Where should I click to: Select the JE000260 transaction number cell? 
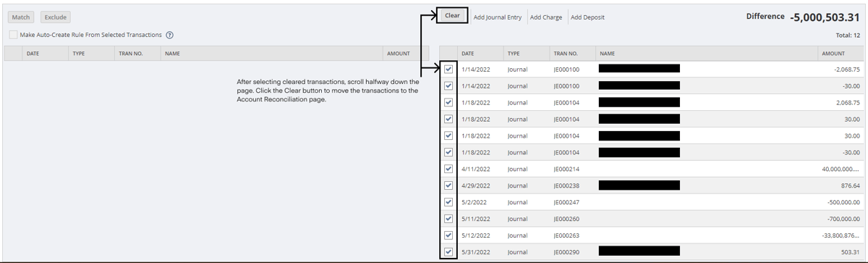tap(567, 219)
